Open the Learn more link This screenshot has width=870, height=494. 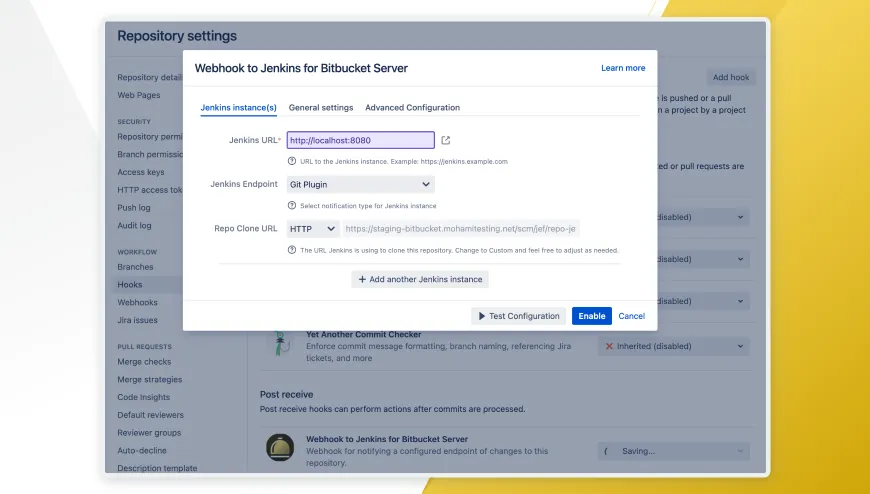pos(623,68)
